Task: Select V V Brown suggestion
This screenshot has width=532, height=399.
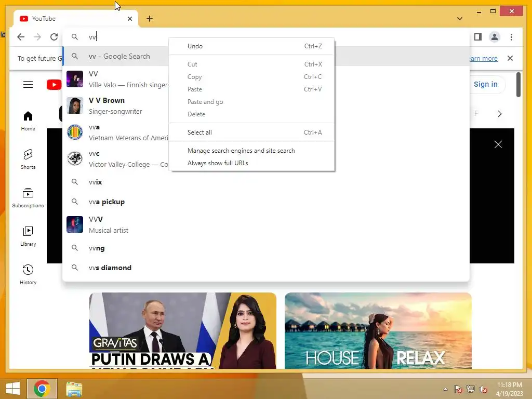Action: (x=116, y=105)
